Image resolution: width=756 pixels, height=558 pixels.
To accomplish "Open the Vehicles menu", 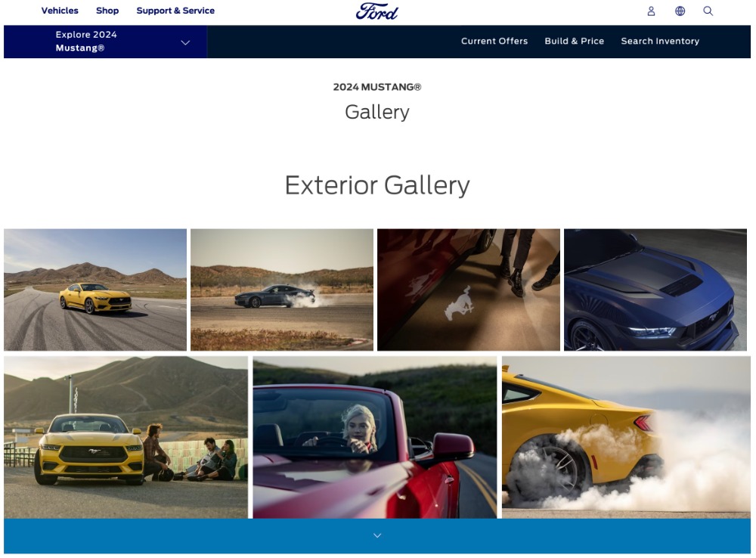I will point(60,11).
